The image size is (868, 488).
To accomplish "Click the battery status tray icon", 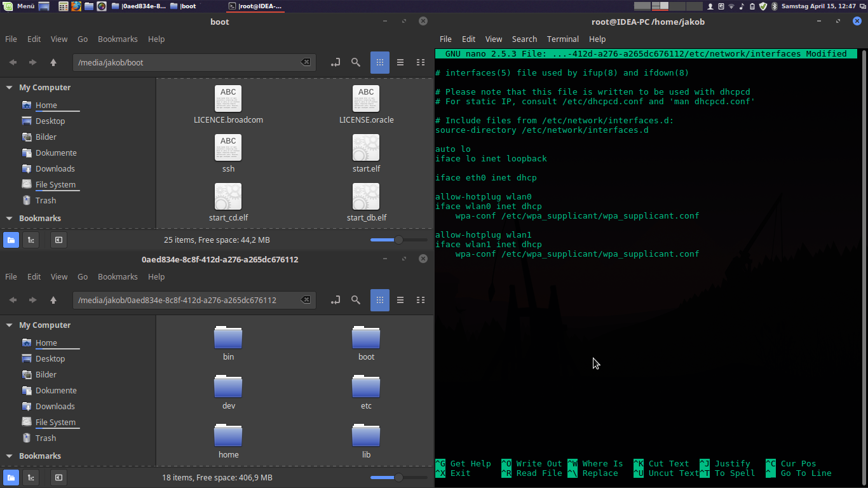I will click(x=752, y=6).
